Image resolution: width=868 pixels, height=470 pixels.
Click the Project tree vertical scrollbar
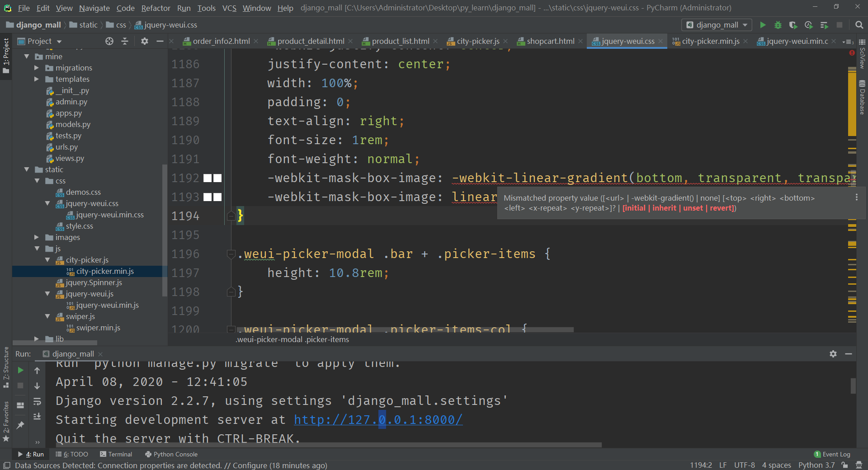[165, 230]
